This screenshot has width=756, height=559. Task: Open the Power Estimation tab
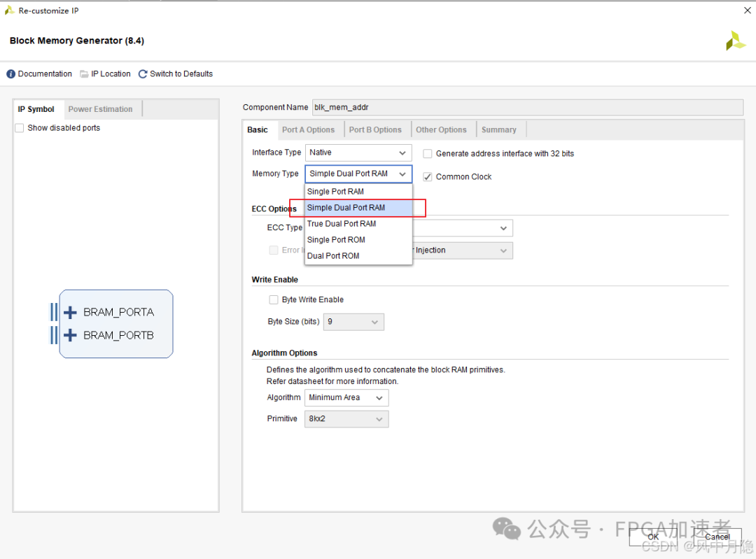coord(100,109)
